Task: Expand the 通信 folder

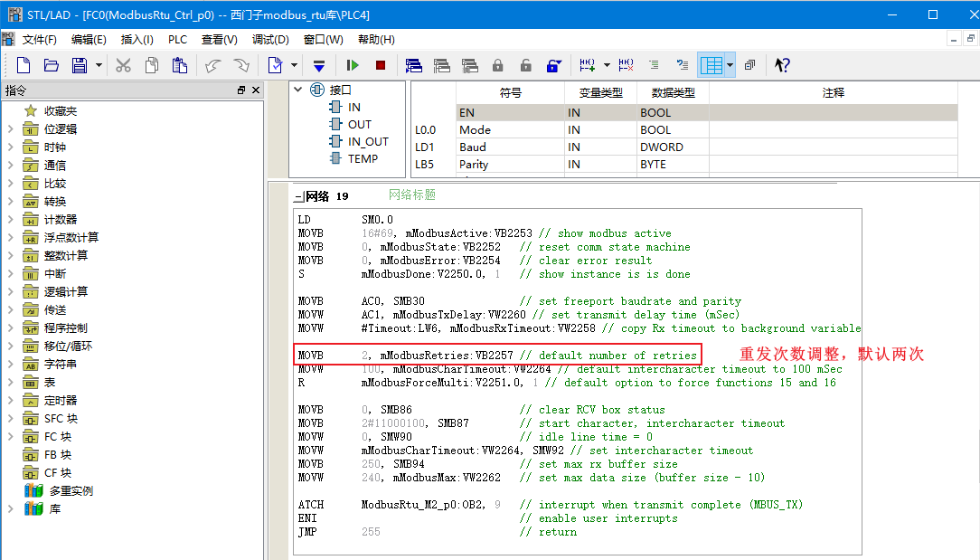Action: (x=11, y=166)
